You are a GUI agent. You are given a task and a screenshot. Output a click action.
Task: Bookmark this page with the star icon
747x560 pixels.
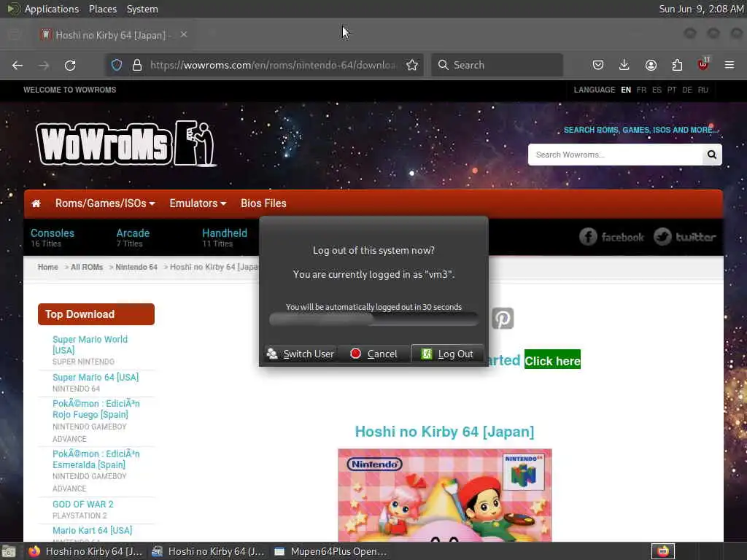click(412, 65)
